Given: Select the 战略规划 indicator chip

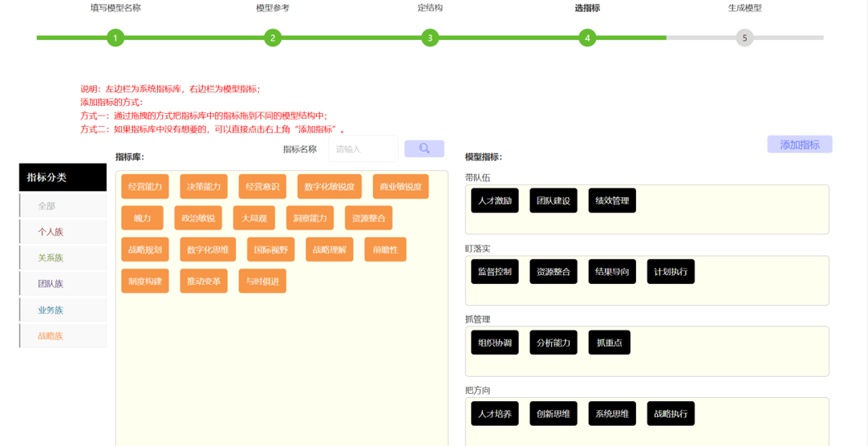Looking at the screenshot, I should point(145,249).
